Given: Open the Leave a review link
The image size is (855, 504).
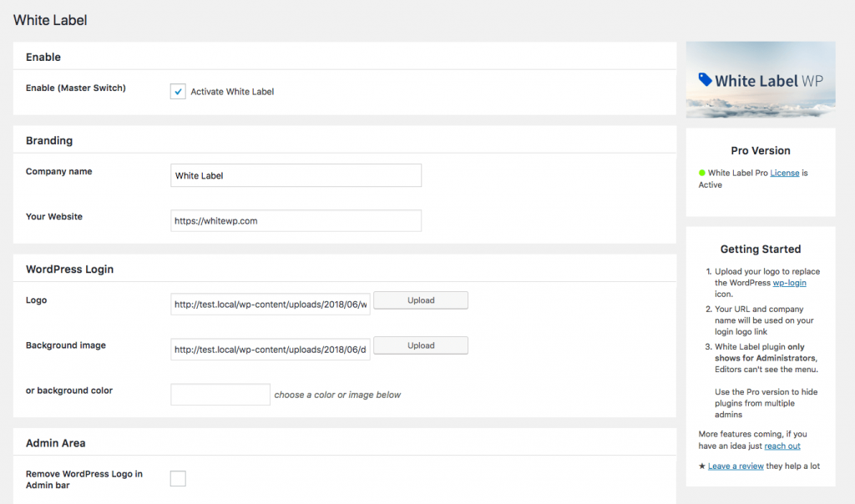Looking at the screenshot, I should tap(736, 466).
